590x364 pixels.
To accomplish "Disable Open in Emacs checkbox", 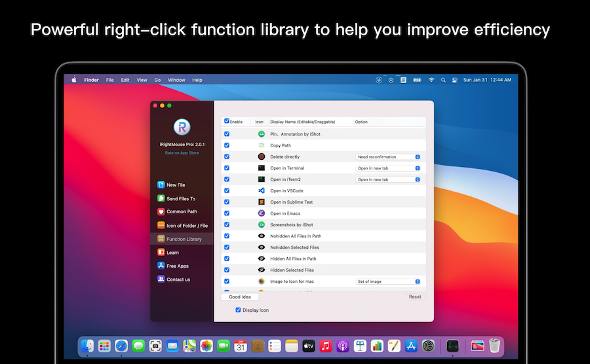I will [x=227, y=213].
